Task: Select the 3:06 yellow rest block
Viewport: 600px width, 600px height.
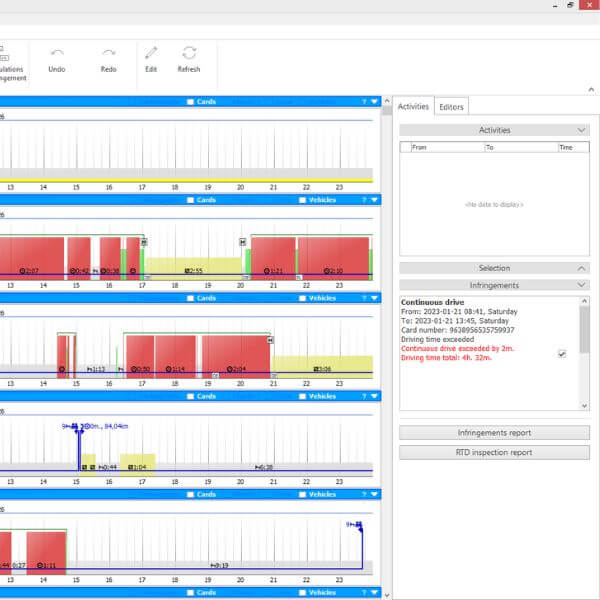Action: 322,367
